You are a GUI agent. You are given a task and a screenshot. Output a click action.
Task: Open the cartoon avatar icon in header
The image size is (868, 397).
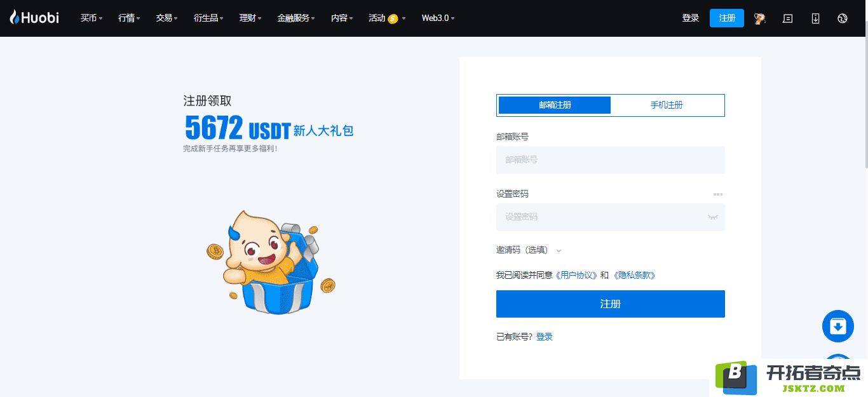pyautogui.click(x=759, y=18)
